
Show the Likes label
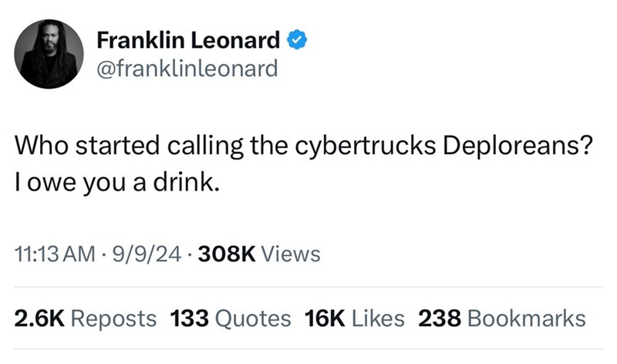(378, 318)
